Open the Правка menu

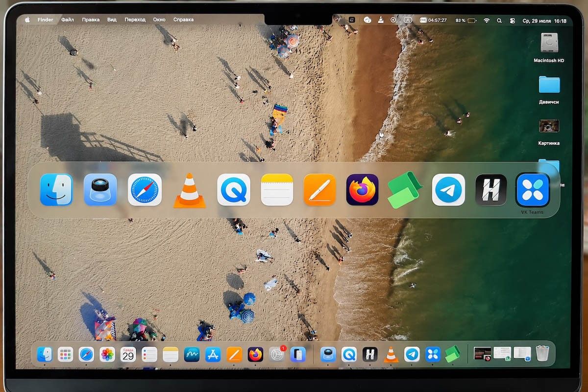point(91,20)
